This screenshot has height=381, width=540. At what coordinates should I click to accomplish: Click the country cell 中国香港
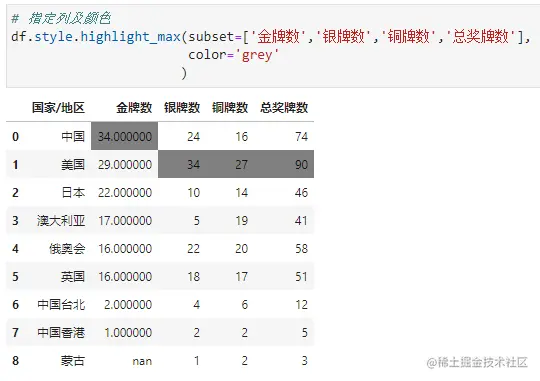[x=61, y=332]
